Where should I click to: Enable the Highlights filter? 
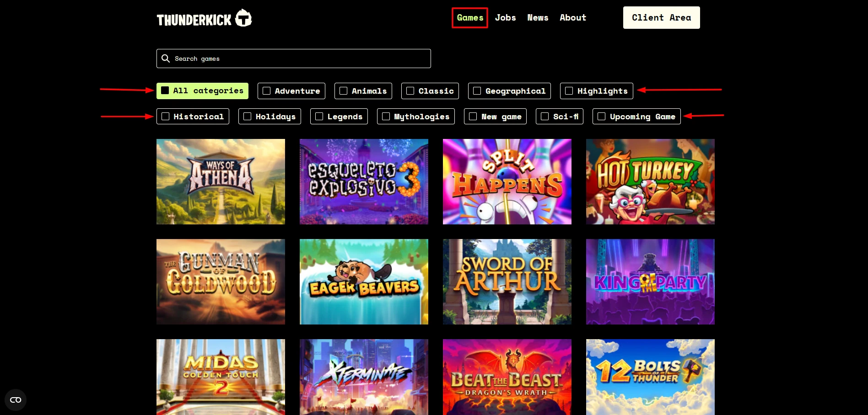[596, 91]
